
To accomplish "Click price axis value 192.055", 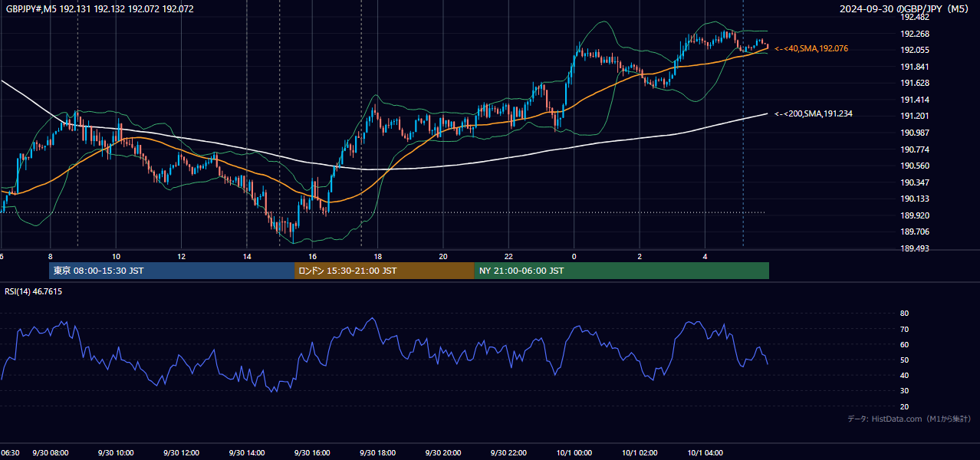I will (x=916, y=50).
